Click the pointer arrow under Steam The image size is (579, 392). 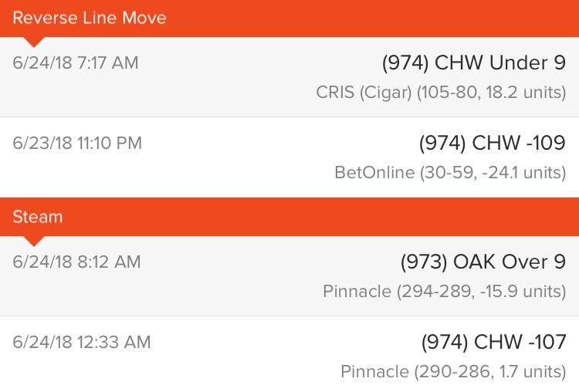pyautogui.click(x=34, y=241)
